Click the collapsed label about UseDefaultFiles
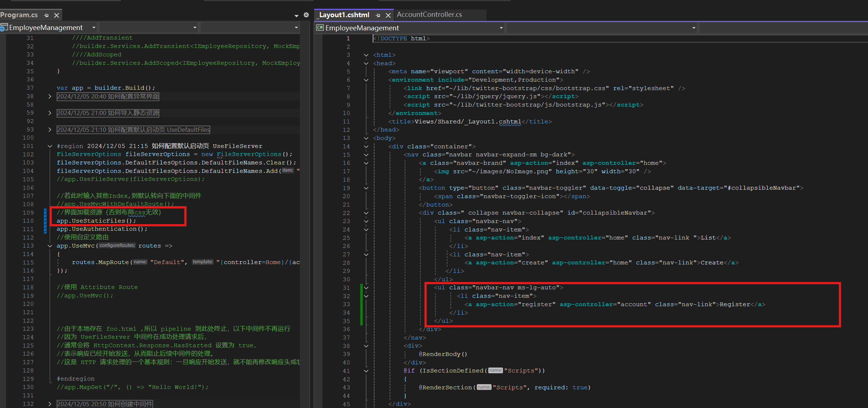 (x=133, y=130)
